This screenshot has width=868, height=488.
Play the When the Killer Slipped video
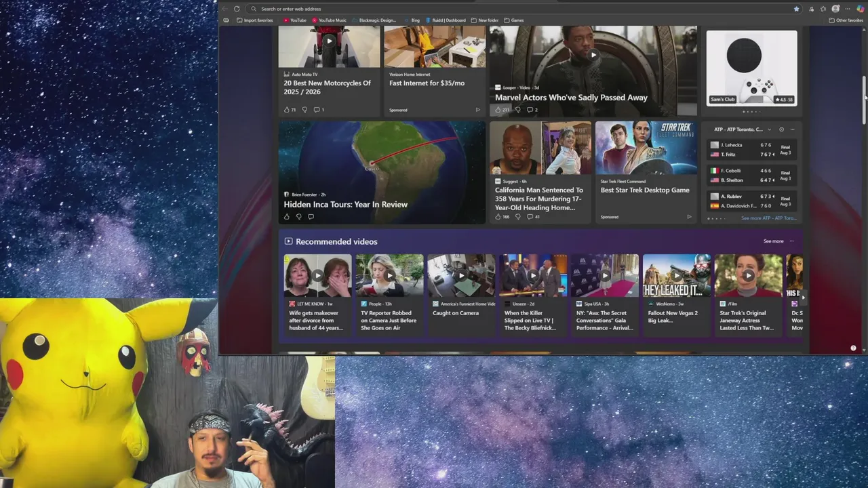point(533,276)
